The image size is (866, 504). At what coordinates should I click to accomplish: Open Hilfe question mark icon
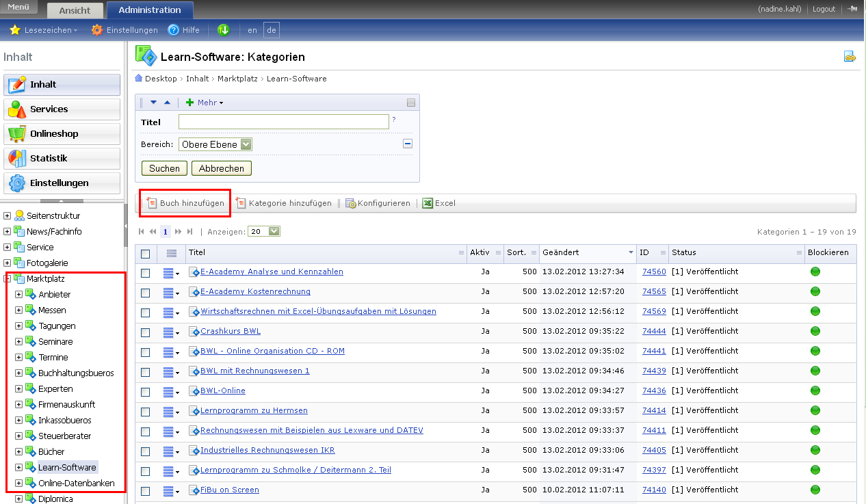174,30
